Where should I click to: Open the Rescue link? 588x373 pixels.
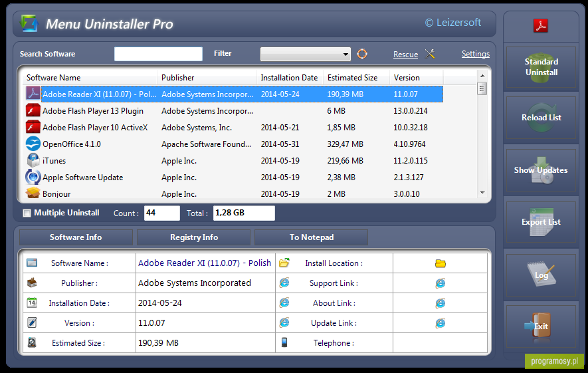(405, 55)
